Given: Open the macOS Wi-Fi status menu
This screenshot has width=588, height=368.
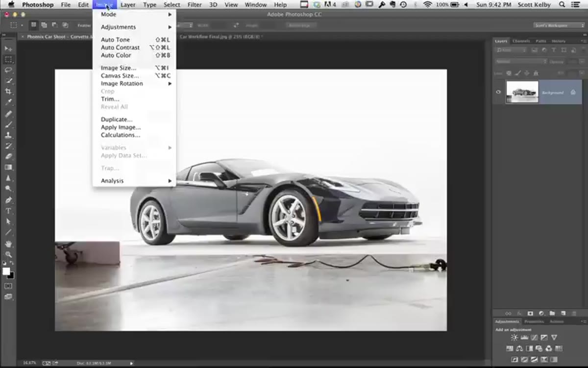Looking at the screenshot, I should point(427,5).
